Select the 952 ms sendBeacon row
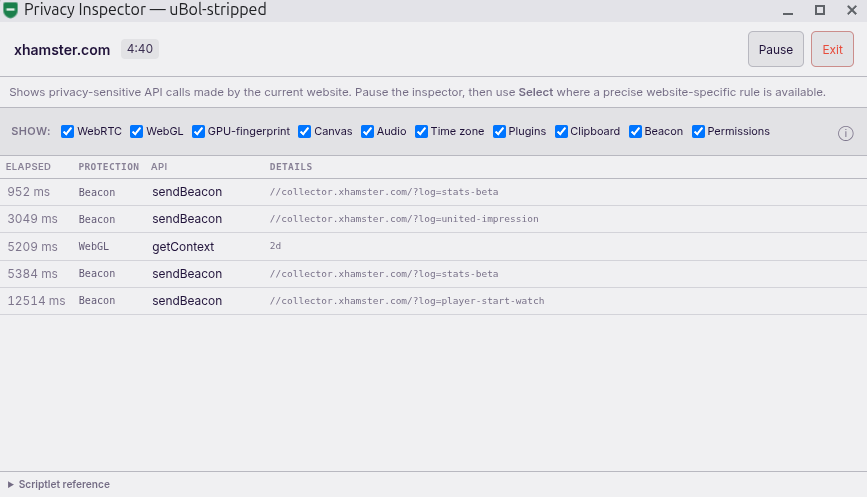The width and height of the screenshot is (867, 497). pyautogui.click(x=434, y=192)
